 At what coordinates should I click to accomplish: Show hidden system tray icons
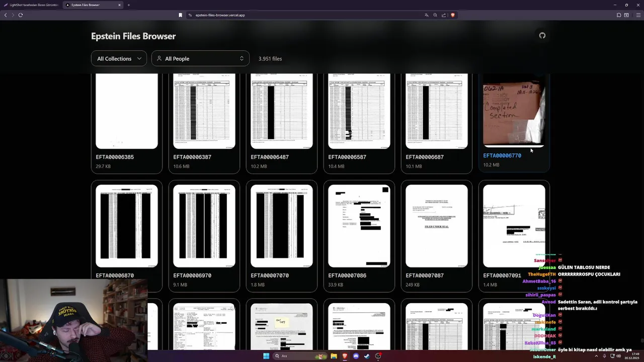[x=596, y=356]
